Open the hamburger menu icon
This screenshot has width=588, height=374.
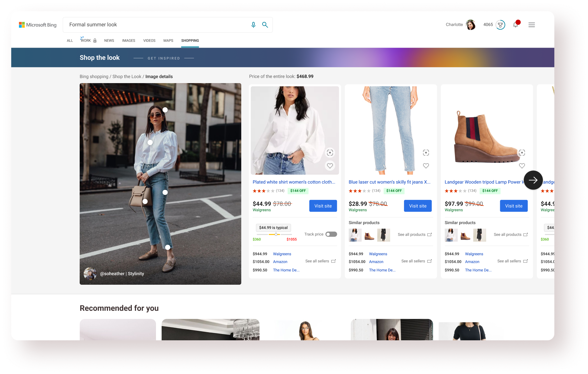tap(531, 25)
